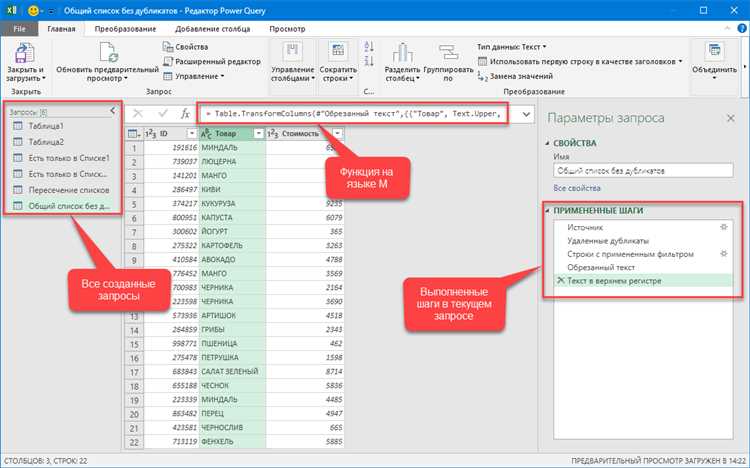Click the Split Column (Разделить столбец) icon
Image resolution: width=750 pixels, height=468 pixels.
[x=402, y=53]
